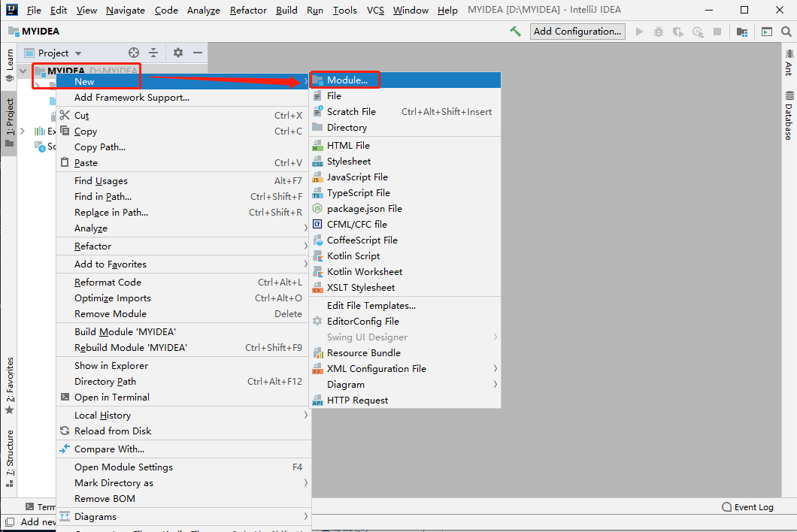Click Edit File Templates...
797x532 pixels.
405,305
